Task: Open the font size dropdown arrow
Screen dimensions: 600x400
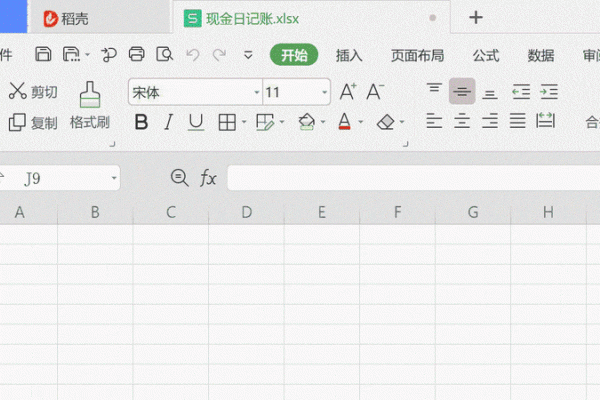Action: pos(324,92)
